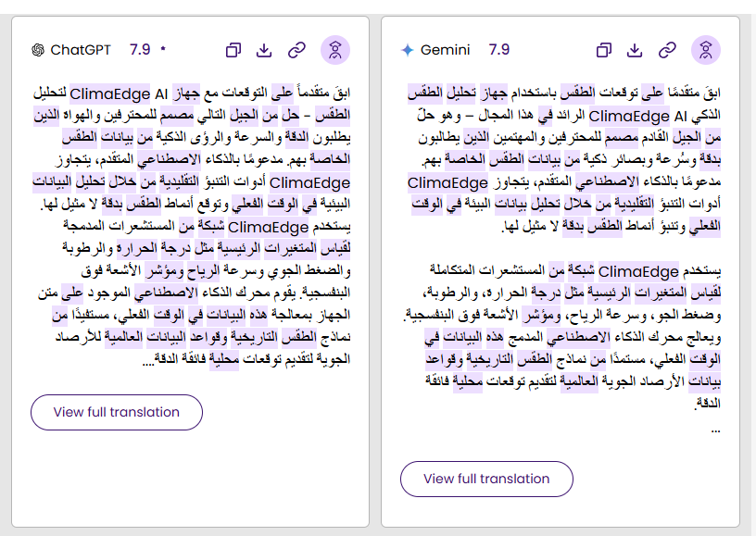Download the Gemini translation
Viewport: 756px width, 536px height.
click(635, 50)
